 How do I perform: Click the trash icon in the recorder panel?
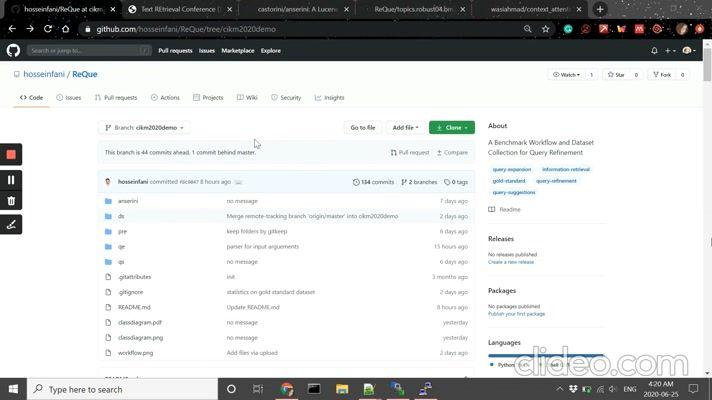pyautogui.click(x=11, y=201)
